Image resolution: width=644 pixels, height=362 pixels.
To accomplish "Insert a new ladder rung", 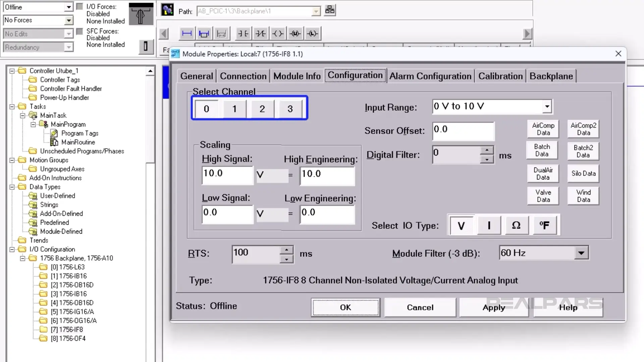I will [186, 33].
